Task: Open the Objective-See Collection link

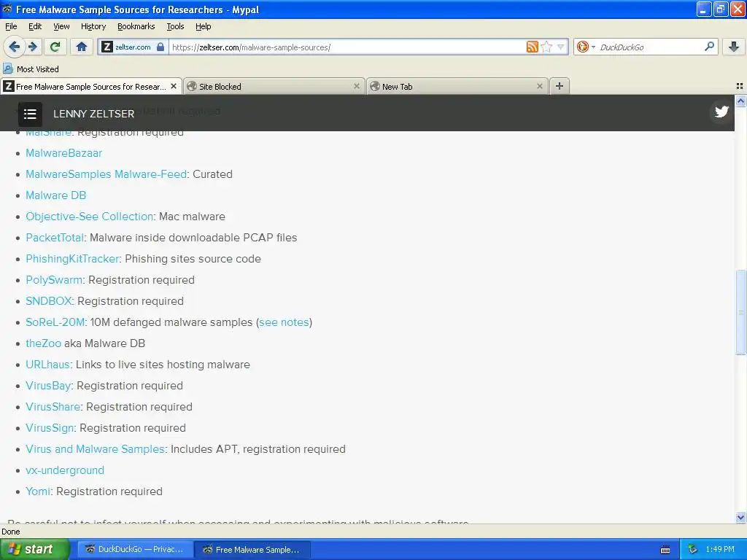Action: click(90, 216)
